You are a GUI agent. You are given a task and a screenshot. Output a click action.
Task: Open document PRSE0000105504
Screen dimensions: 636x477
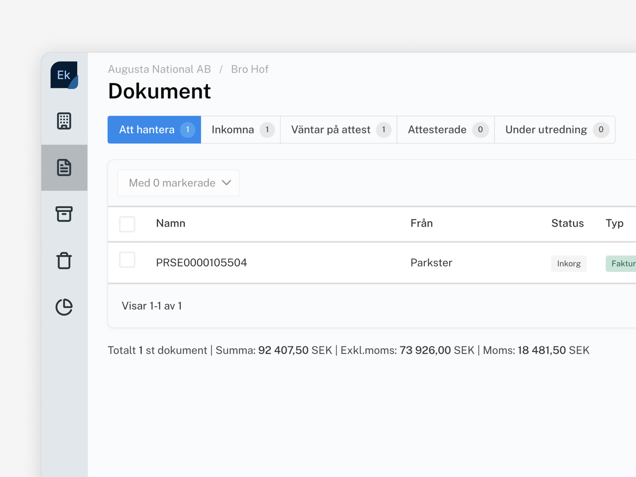[x=201, y=263]
